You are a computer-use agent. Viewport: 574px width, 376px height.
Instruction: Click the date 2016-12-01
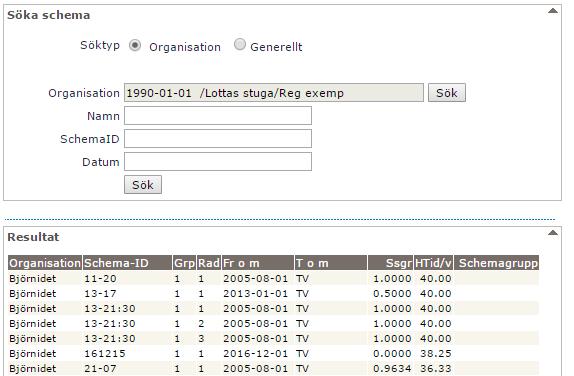tap(256, 354)
